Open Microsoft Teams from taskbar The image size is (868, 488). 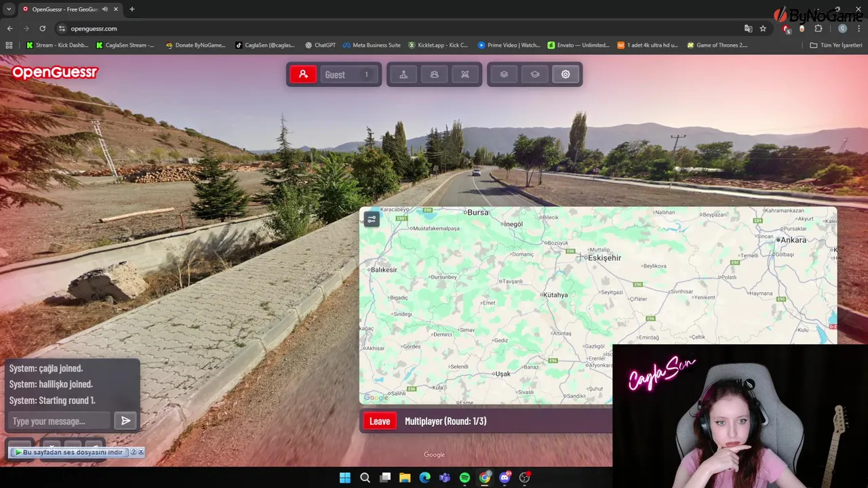pos(445,478)
